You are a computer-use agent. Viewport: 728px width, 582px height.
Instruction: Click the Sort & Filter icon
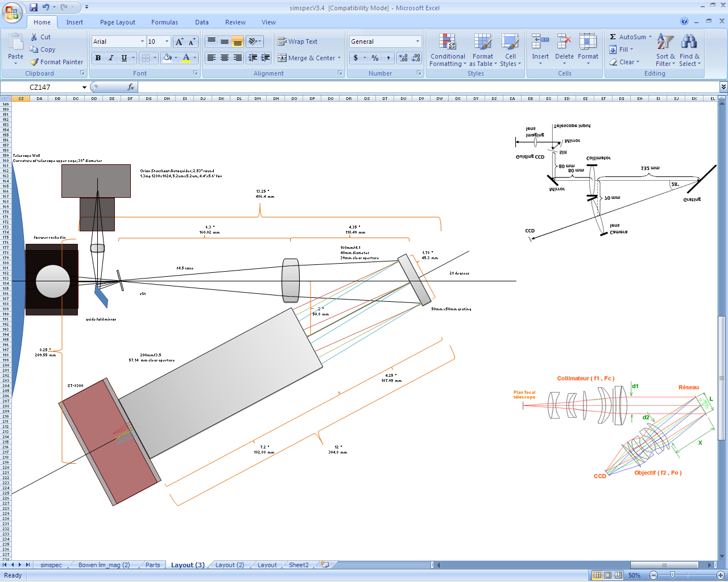pyautogui.click(x=665, y=42)
